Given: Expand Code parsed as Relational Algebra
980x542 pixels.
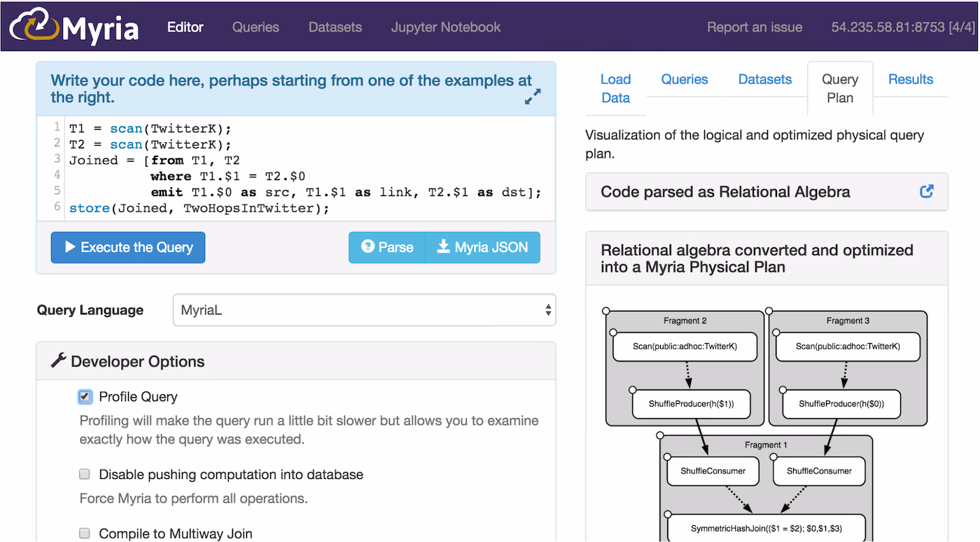Looking at the screenshot, I should click(x=725, y=192).
